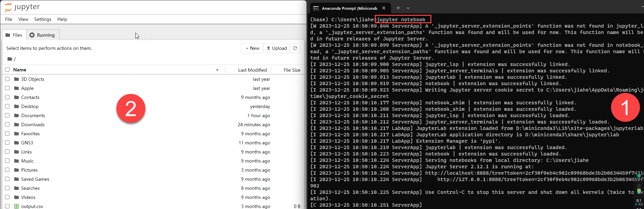
Task: Open a new terminal tab with plus
Action: [x=398, y=8]
